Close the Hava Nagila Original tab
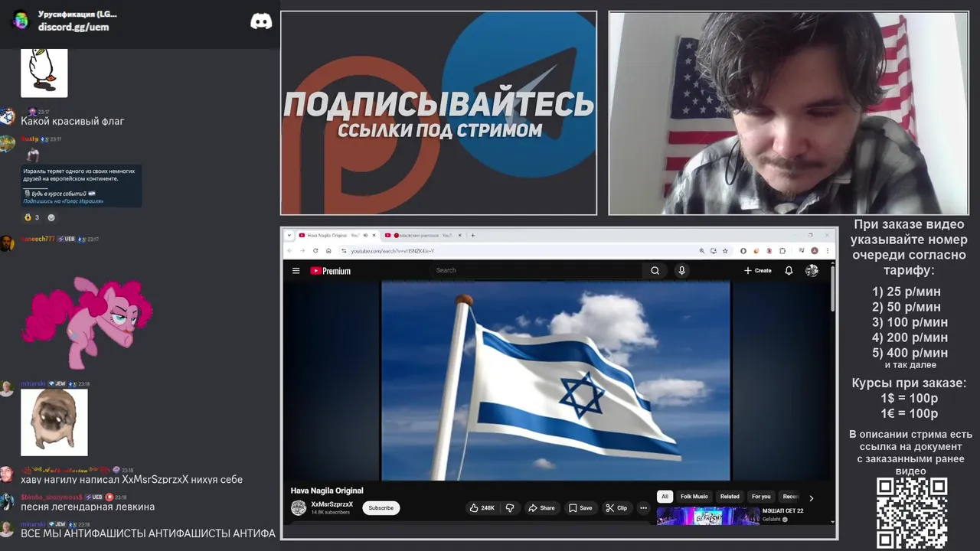This screenshot has height=551, width=980. coord(374,236)
